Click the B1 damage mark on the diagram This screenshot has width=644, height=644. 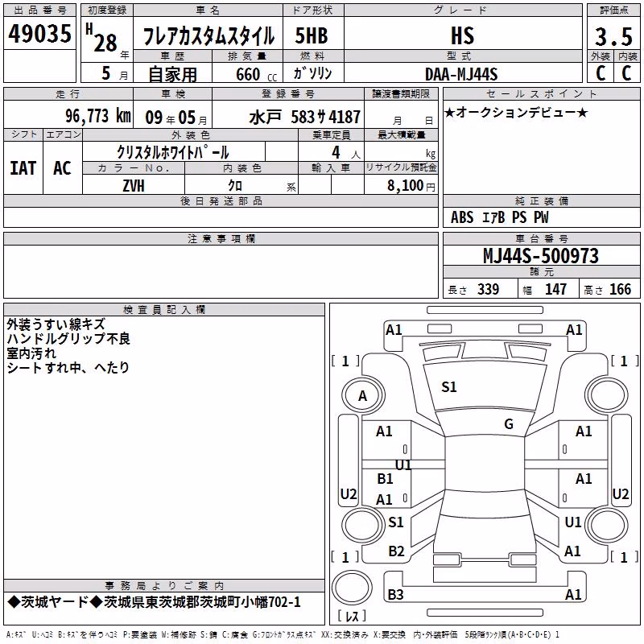386,479
